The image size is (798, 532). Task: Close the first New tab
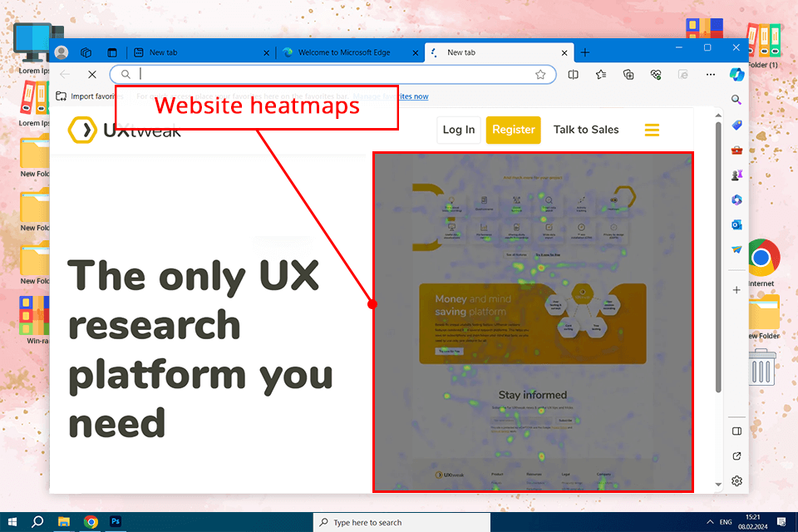[266, 52]
